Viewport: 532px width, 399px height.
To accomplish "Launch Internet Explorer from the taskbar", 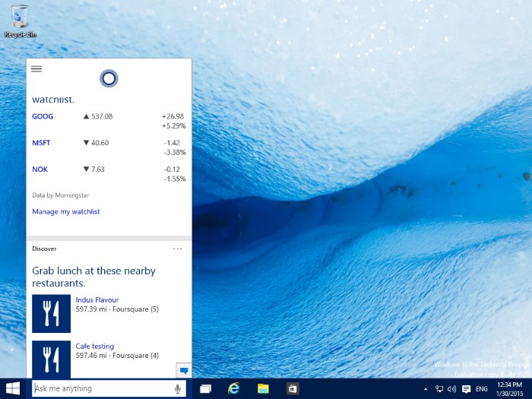I will pyautogui.click(x=233, y=388).
